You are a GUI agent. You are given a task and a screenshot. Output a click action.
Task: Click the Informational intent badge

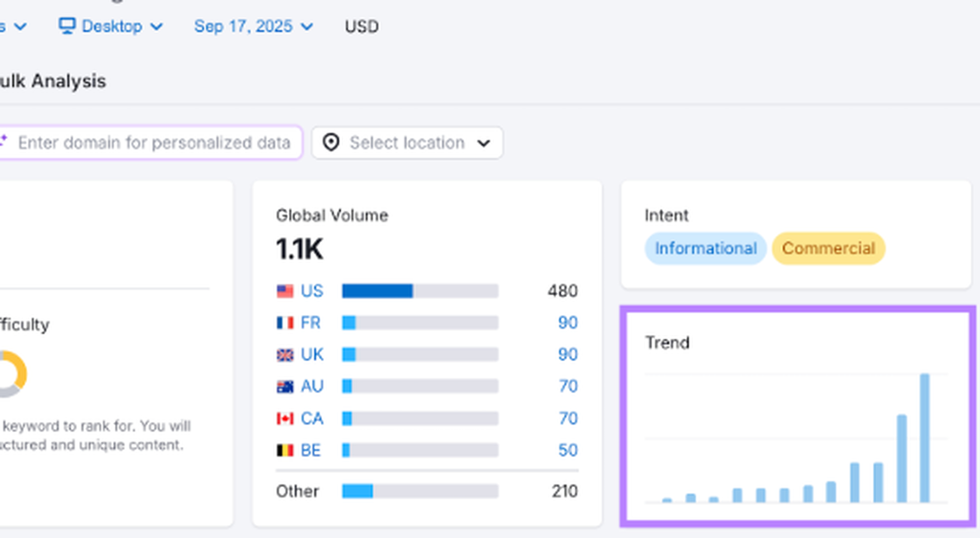tap(705, 248)
